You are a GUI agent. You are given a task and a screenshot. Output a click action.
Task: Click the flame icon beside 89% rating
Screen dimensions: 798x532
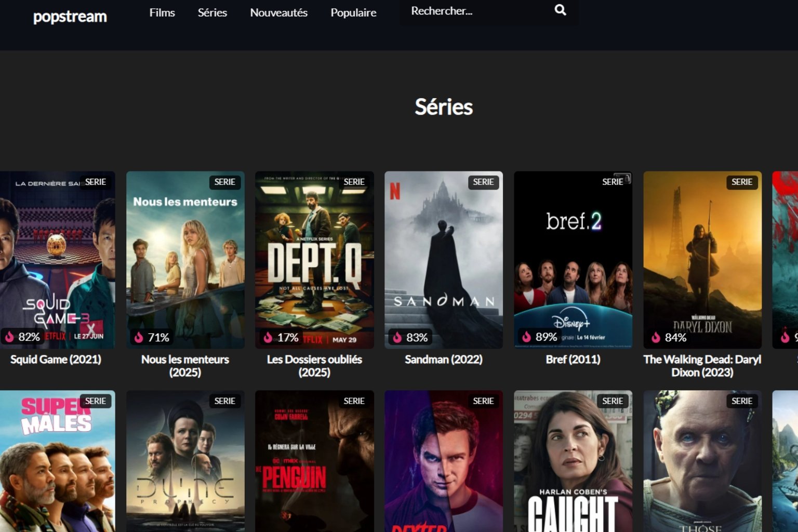(x=527, y=337)
